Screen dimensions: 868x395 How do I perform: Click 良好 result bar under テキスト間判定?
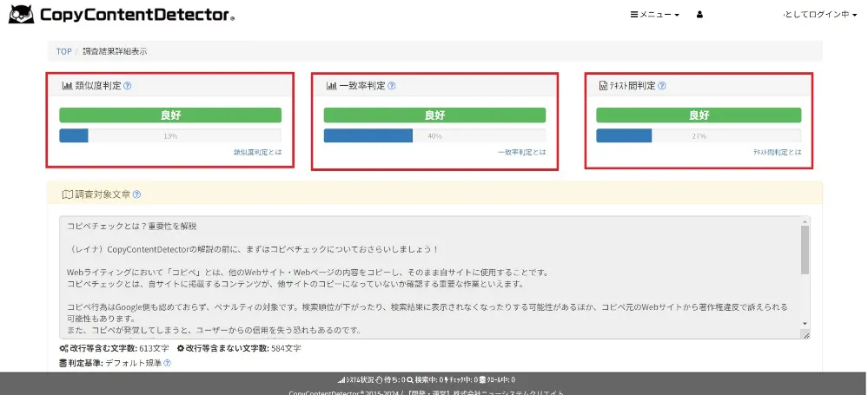[699, 115]
